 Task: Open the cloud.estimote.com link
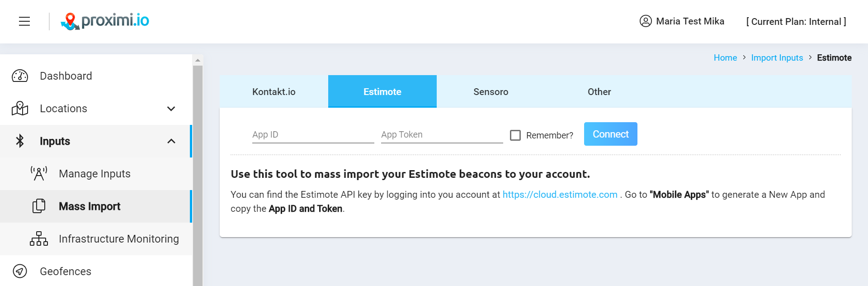tap(560, 195)
